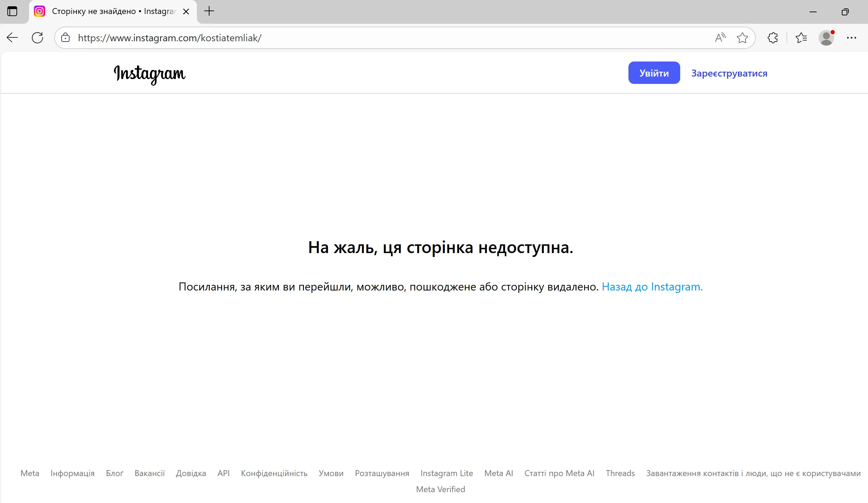Open site info lock icon

[65, 38]
